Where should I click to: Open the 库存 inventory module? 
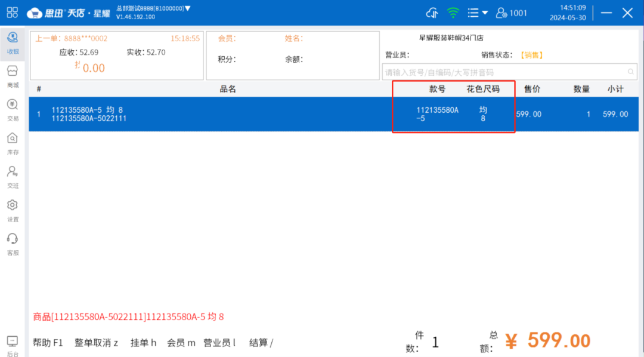[13, 143]
